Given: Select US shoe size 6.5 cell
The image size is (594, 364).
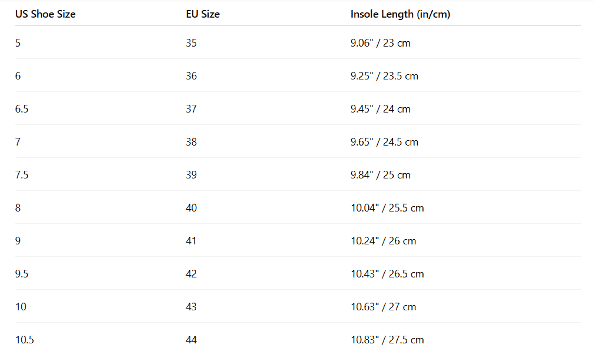Looking at the screenshot, I should (x=22, y=109).
